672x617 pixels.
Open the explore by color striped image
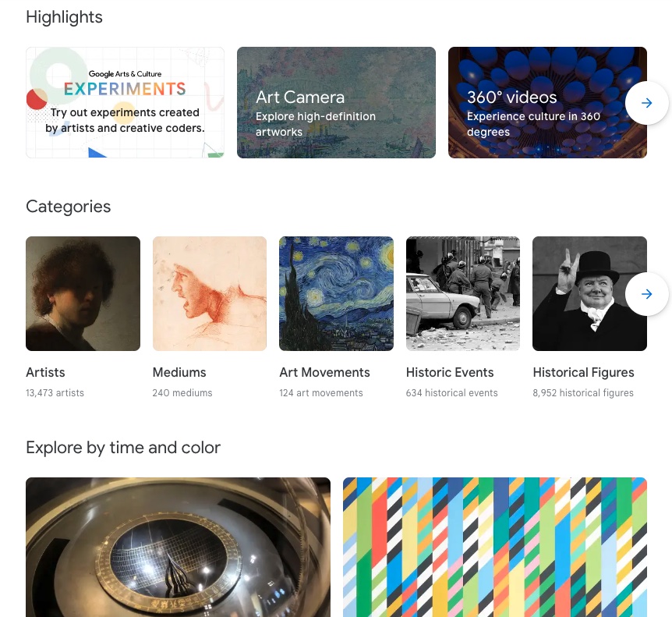[495, 547]
